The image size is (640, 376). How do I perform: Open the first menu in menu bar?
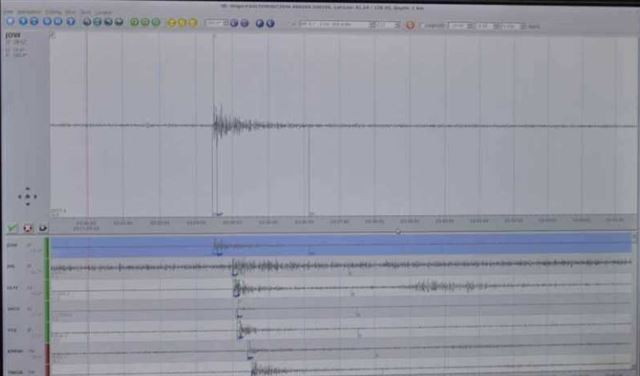(9, 11)
